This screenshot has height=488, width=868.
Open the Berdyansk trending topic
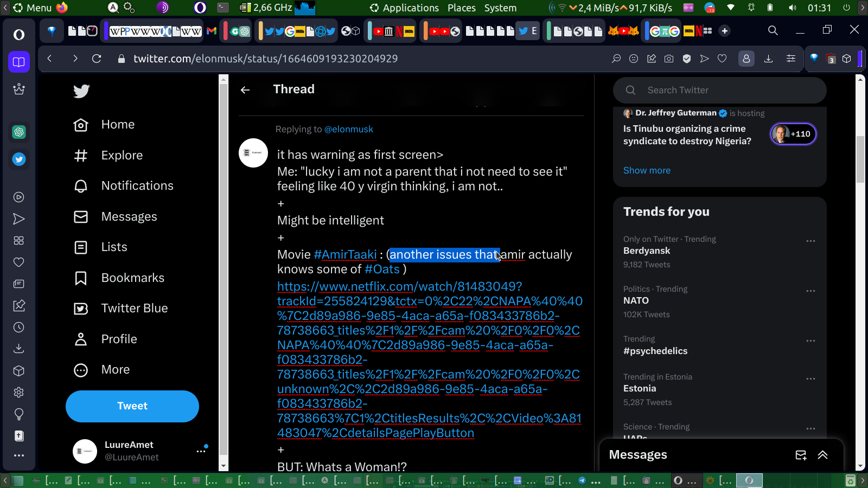point(647,251)
